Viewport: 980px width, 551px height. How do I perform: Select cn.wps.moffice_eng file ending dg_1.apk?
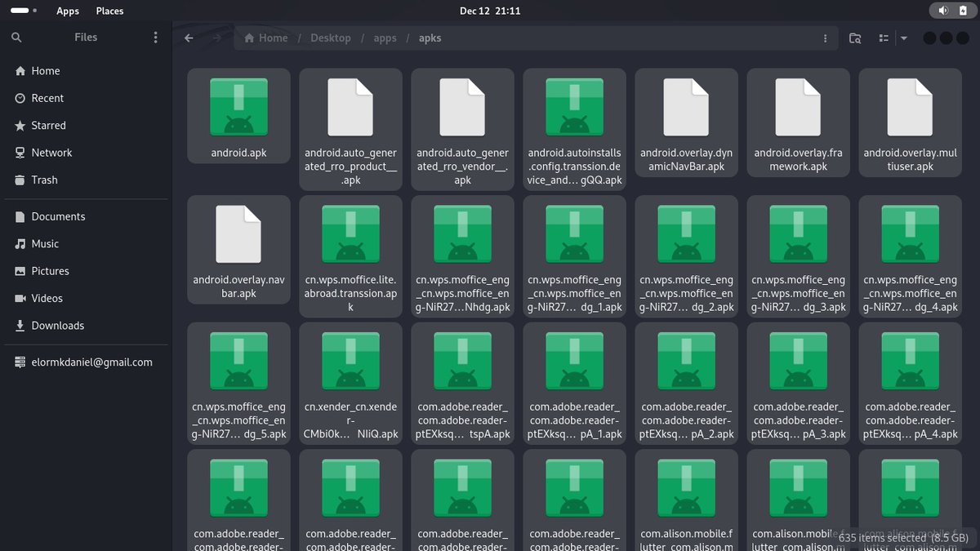pyautogui.click(x=574, y=256)
